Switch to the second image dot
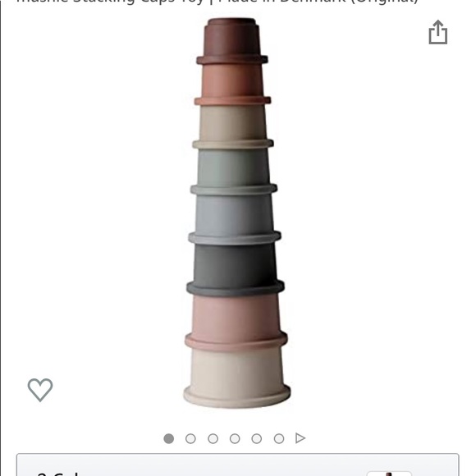476x476 pixels. point(190,439)
